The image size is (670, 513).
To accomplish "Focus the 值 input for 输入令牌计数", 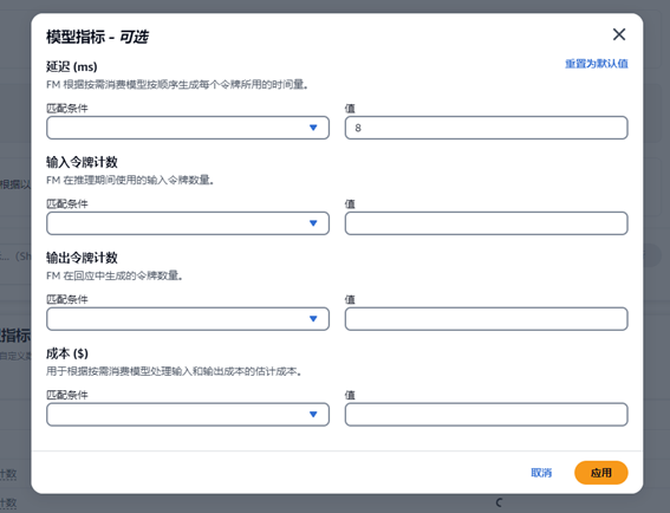I will point(486,223).
